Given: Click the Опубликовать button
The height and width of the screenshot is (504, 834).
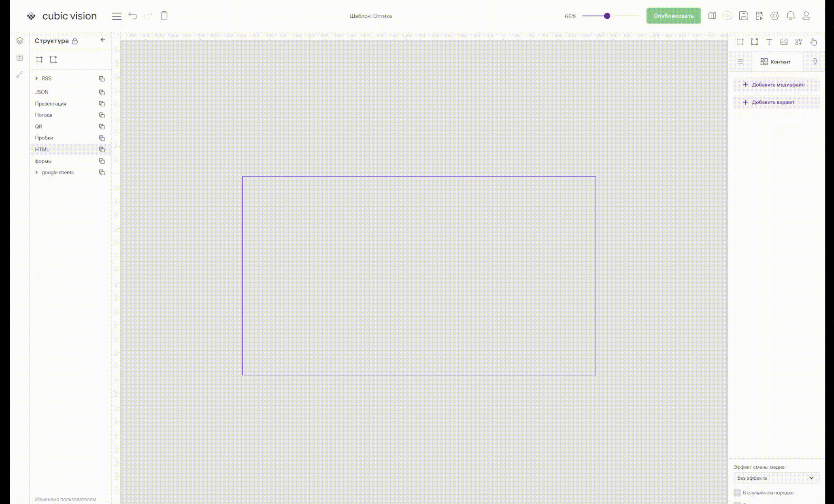Looking at the screenshot, I should point(673,16).
